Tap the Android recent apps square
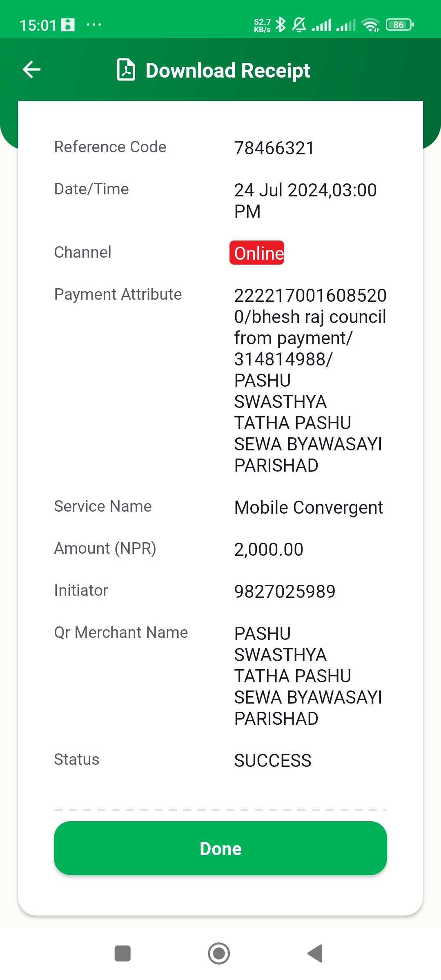The image size is (441, 980). pyautogui.click(x=122, y=953)
